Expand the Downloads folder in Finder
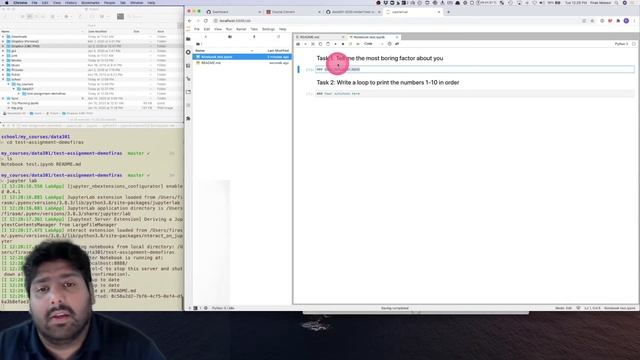Image resolution: width=640 pixels, height=360 pixels. pos(3,37)
